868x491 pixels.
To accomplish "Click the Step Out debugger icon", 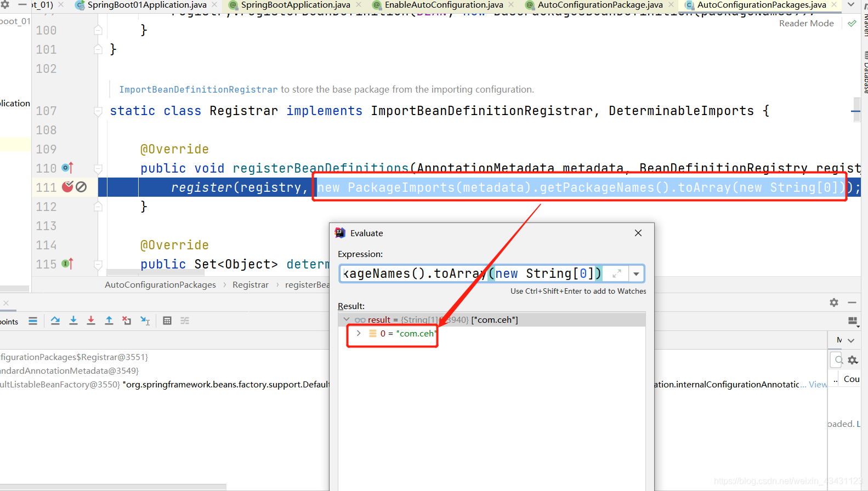I will tap(109, 321).
